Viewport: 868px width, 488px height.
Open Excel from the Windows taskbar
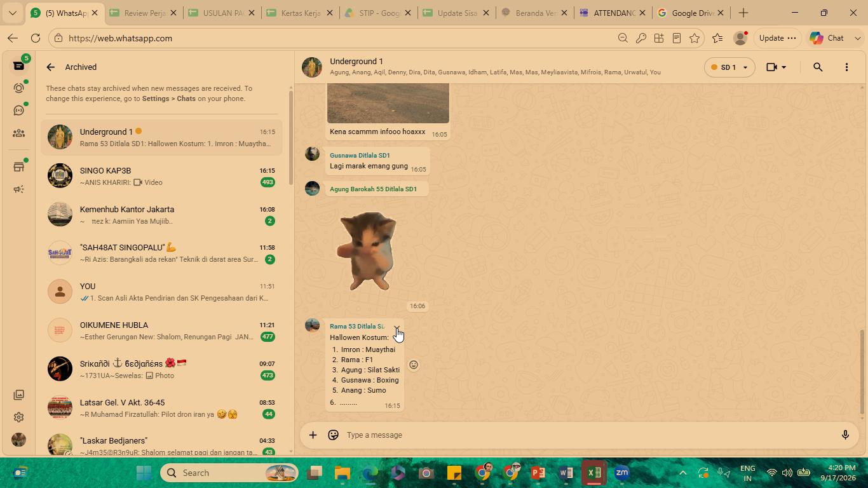tap(594, 473)
